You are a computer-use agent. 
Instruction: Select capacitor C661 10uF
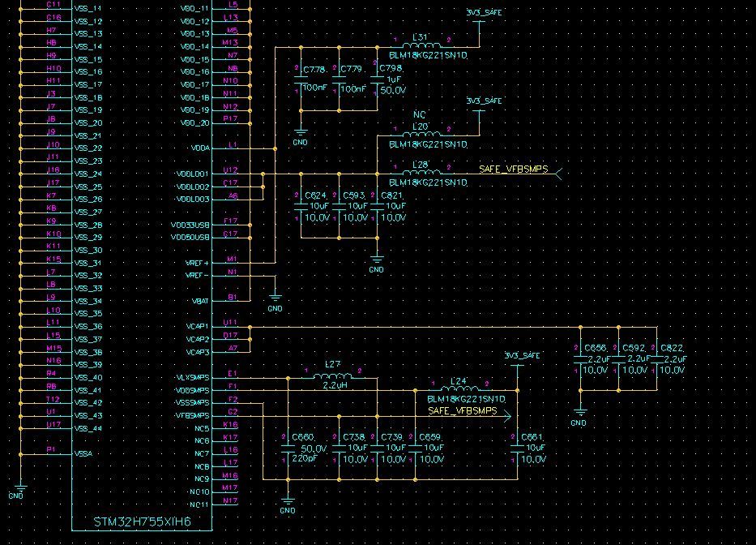point(517,448)
